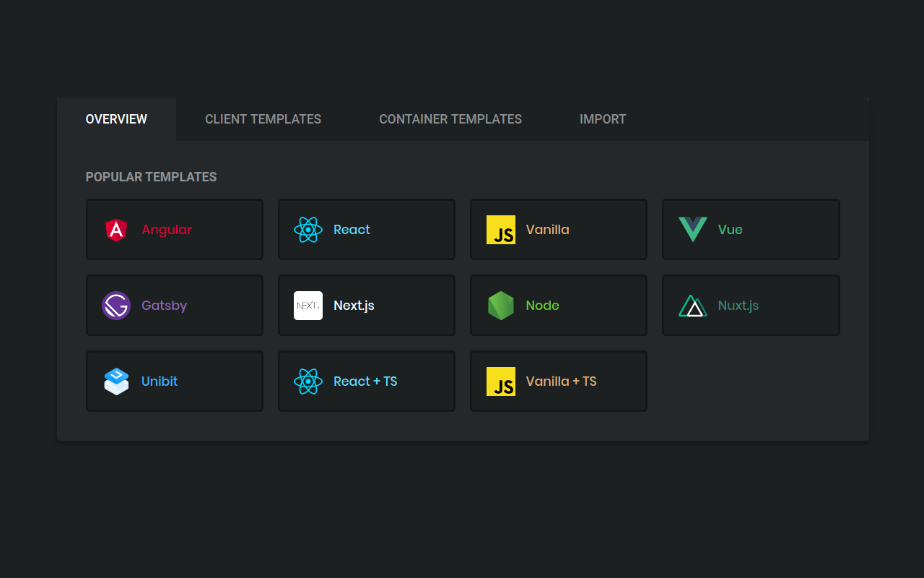Click the blue Unibit stack icon
Screen dimensions: 924x578
click(x=116, y=381)
